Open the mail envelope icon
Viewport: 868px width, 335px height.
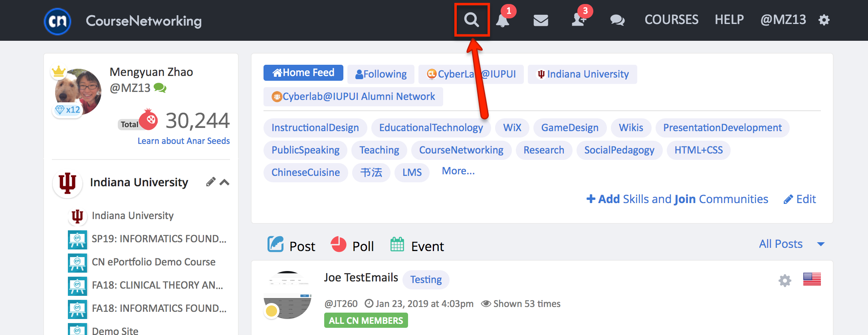(541, 20)
